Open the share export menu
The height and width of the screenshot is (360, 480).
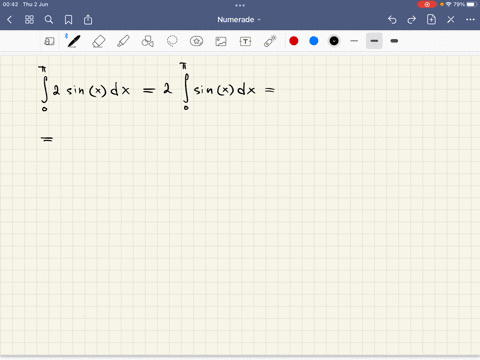[x=88, y=20]
